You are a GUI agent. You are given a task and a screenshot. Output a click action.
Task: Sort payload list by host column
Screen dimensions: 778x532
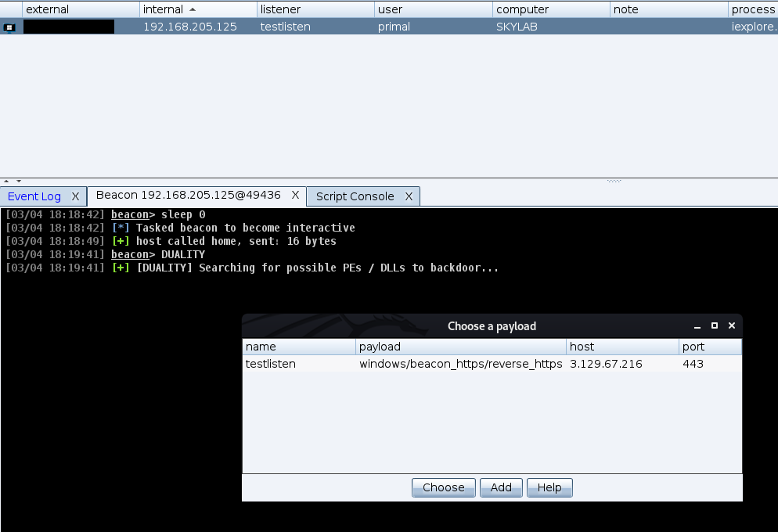[x=622, y=347]
